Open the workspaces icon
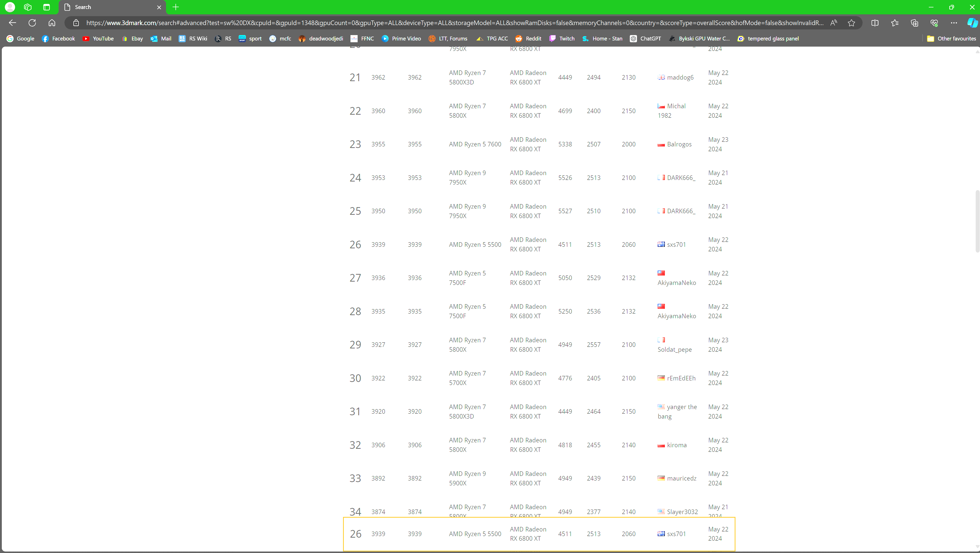 (x=28, y=7)
